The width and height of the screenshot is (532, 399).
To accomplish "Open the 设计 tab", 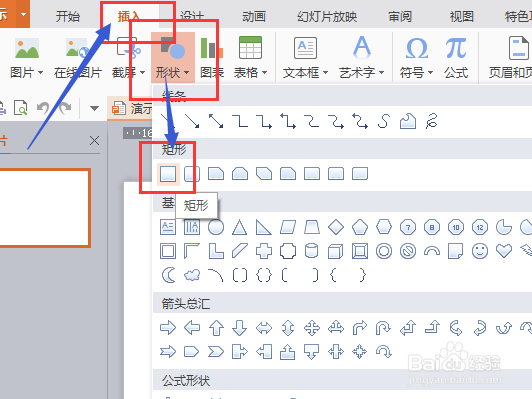I will tap(192, 16).
